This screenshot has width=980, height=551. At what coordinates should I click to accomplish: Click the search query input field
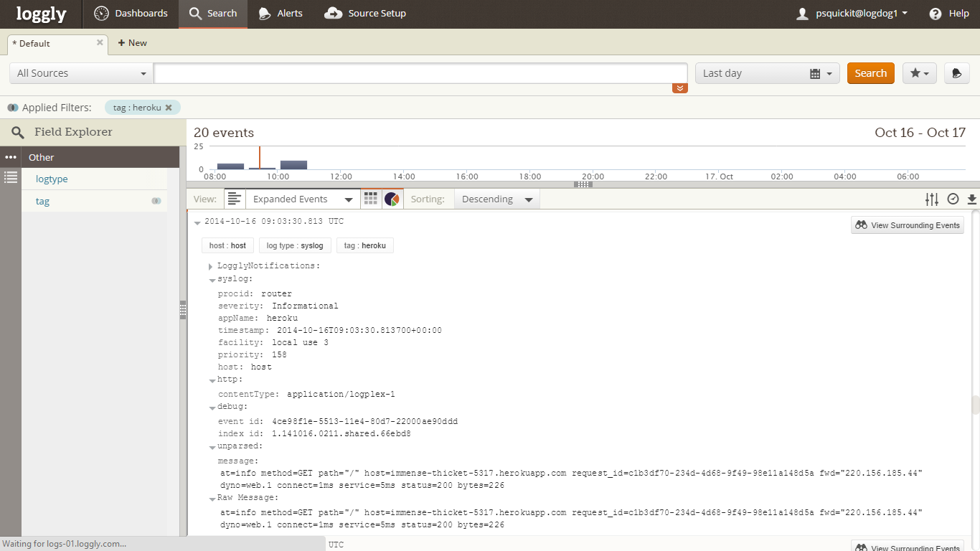tap(420, 73)
